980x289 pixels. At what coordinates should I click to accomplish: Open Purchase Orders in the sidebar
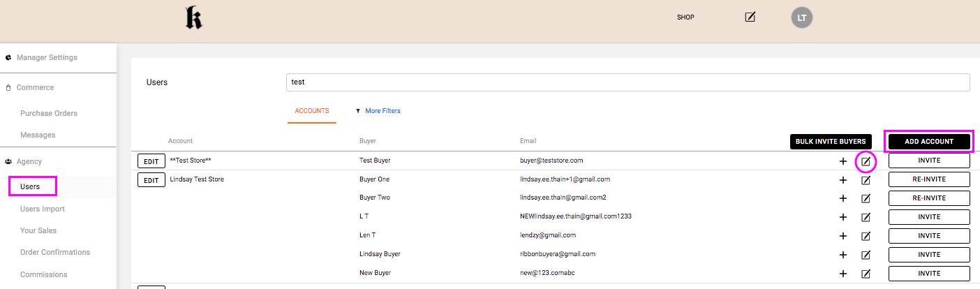(x=49, y=113)
